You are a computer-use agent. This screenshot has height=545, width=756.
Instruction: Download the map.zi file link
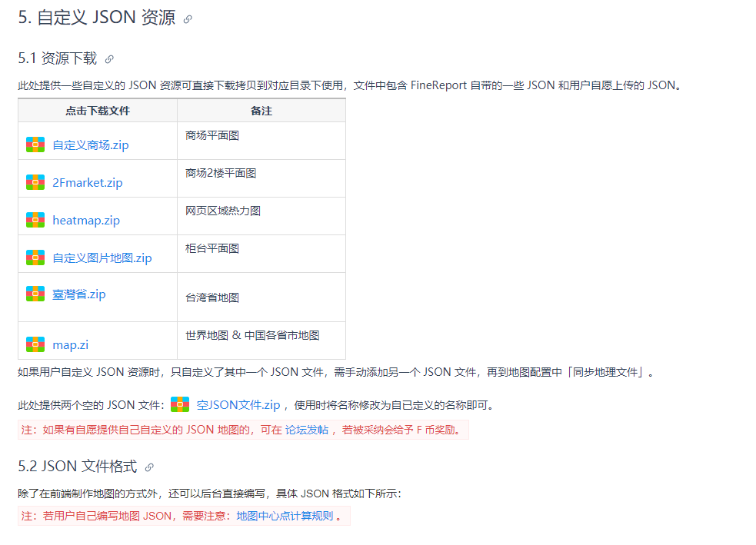tap(71, 345)
